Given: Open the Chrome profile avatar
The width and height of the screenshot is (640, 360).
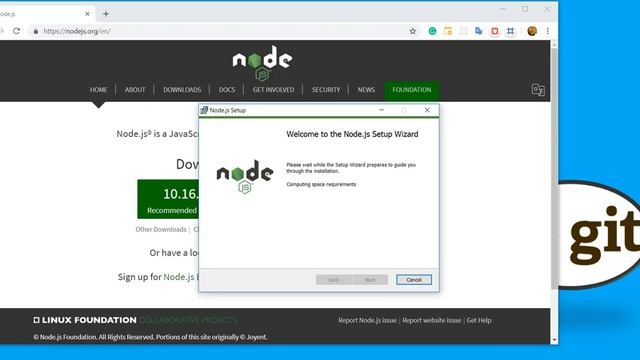Looking at the screenshot, I should [532, 31].
